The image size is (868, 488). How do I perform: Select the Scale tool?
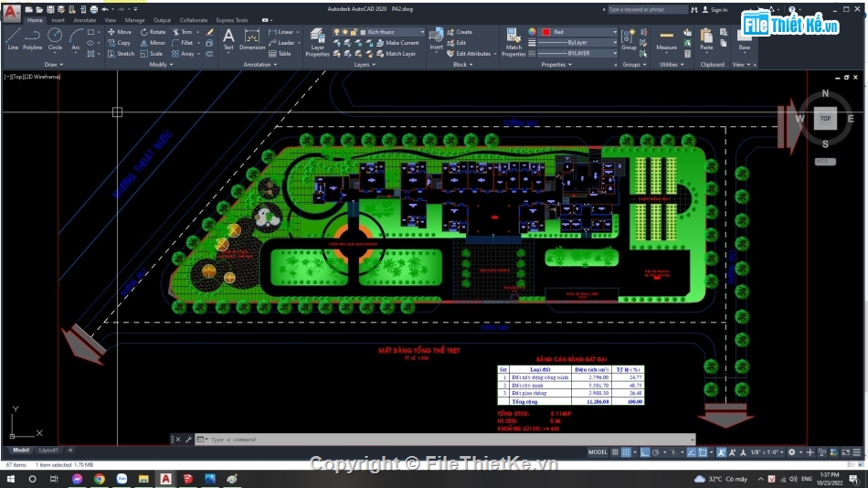pos(152,54)
